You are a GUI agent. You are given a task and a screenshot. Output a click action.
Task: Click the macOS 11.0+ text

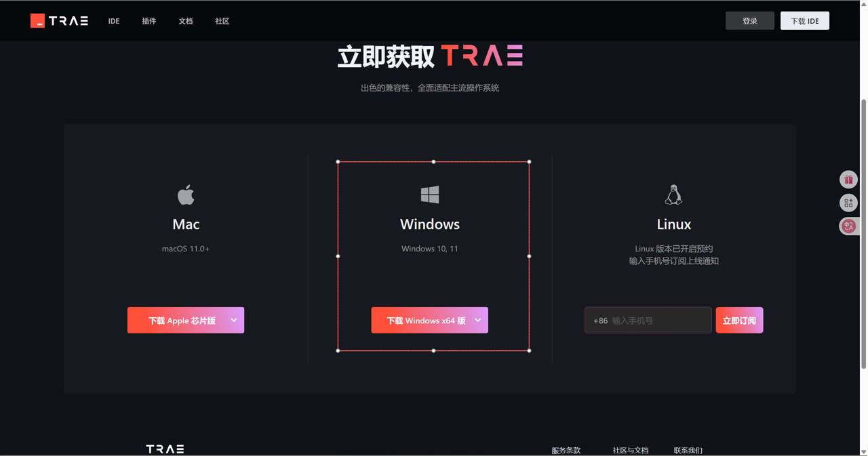[186, 249]
